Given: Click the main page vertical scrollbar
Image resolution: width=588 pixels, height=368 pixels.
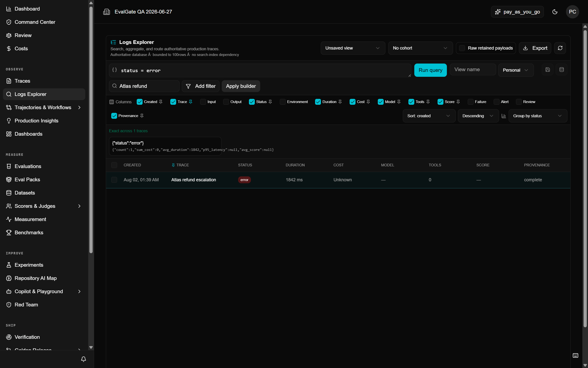Looking at the screenshot, I should tap(585, 178).
